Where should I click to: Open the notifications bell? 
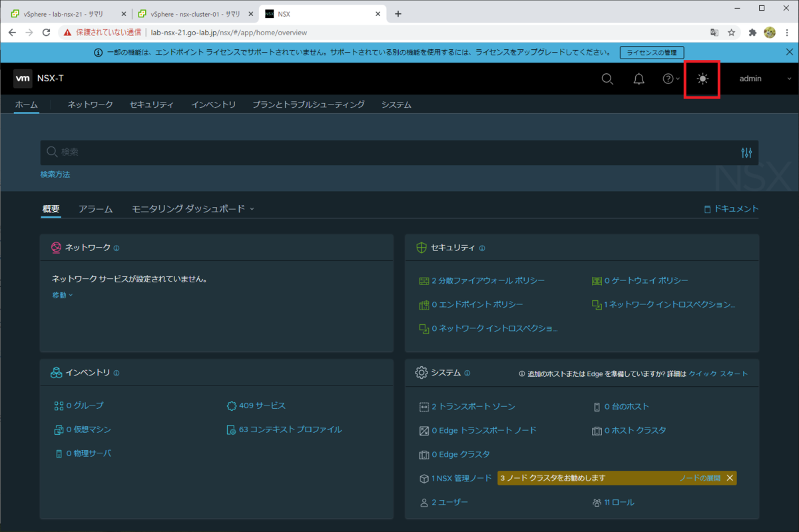pos(639,79)
